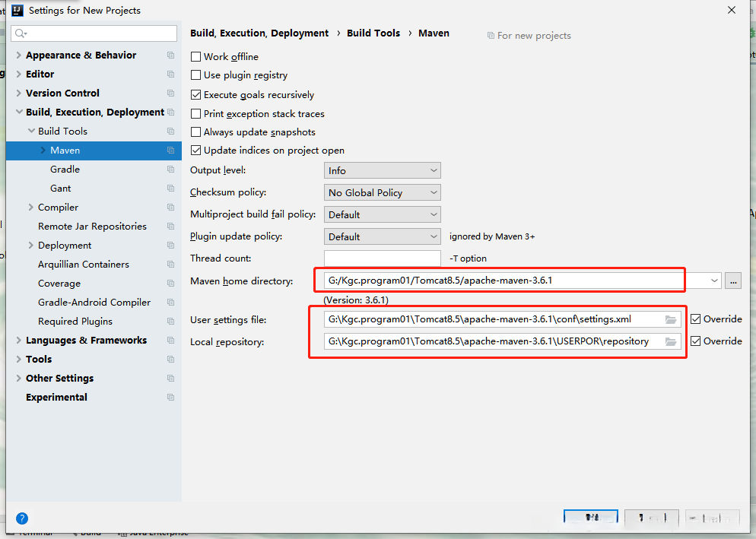
Task: Enable Work offline checkbox
Action: 195,57
